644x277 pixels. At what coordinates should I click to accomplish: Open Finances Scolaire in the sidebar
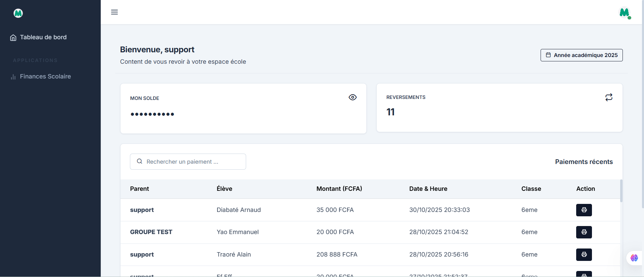tap(45, 76)
